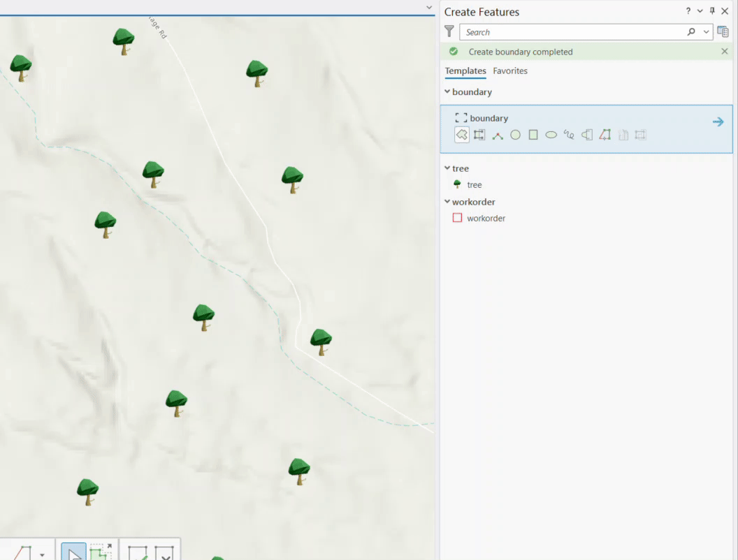Select the Ellipse construction tool

pos(551,135)
